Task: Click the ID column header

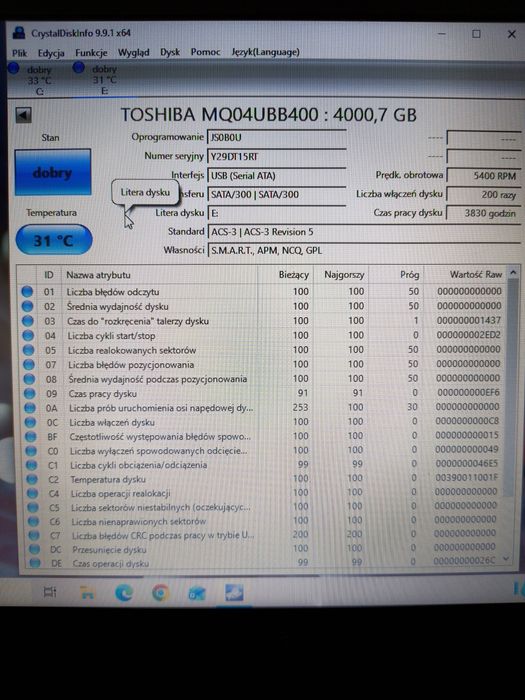Action: (x=49, y=275)
